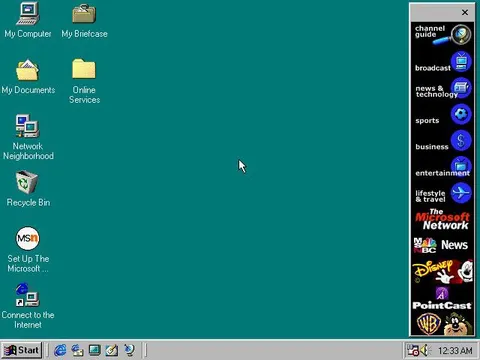Open the My Computer desktop icon
This screenshot has width=480, height=360.
28,20
